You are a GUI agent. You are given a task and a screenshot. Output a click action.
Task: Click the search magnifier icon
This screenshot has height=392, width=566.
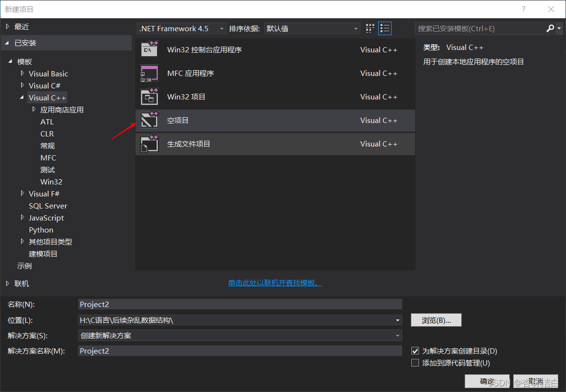point(550,28)
